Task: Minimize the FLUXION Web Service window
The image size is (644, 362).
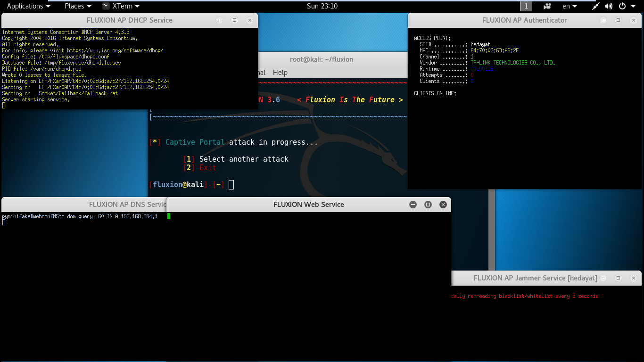Action: (x=413, y=205)
